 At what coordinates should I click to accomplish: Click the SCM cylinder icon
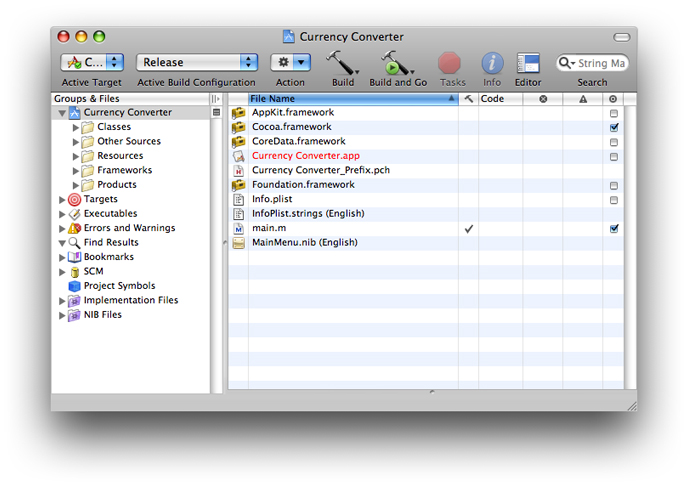(x=75, y=272)
